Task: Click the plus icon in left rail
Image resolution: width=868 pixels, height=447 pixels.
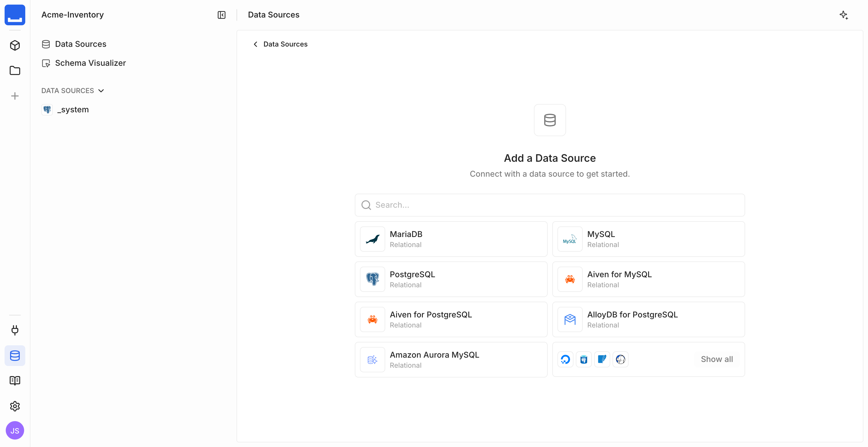Action: pos(15,96)
